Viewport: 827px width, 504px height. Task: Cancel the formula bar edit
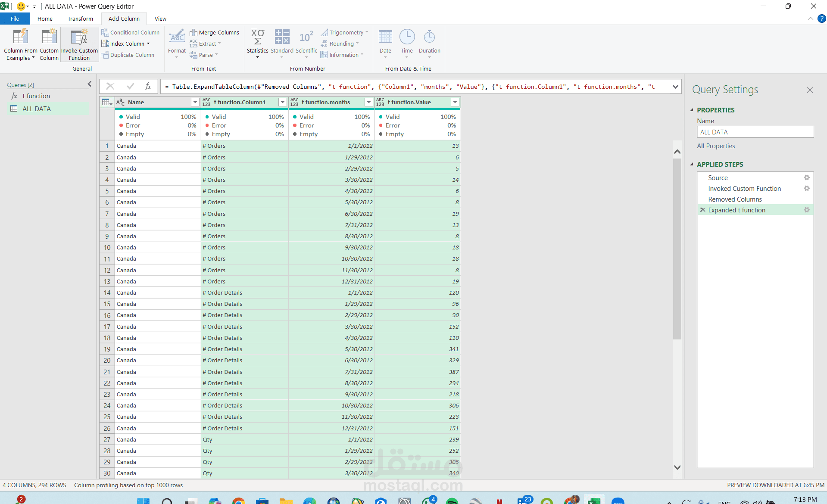click(x=110, y=86)
